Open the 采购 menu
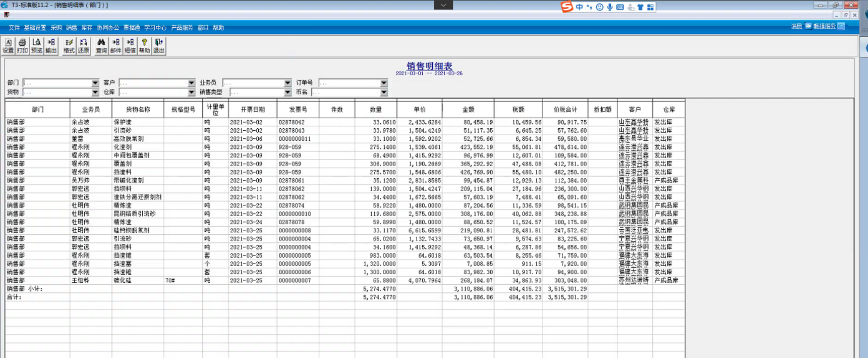 coord(56,28)
